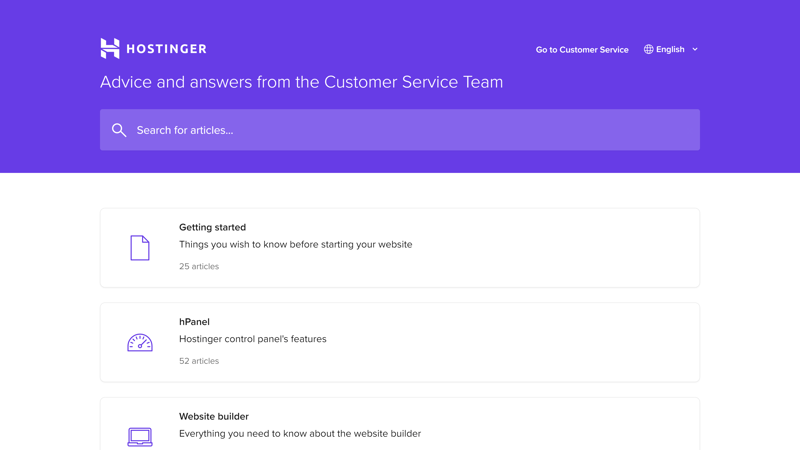Select "Hostinger control panel's features" description
This screenshot has height=450, width=800.
pos(253,339)
